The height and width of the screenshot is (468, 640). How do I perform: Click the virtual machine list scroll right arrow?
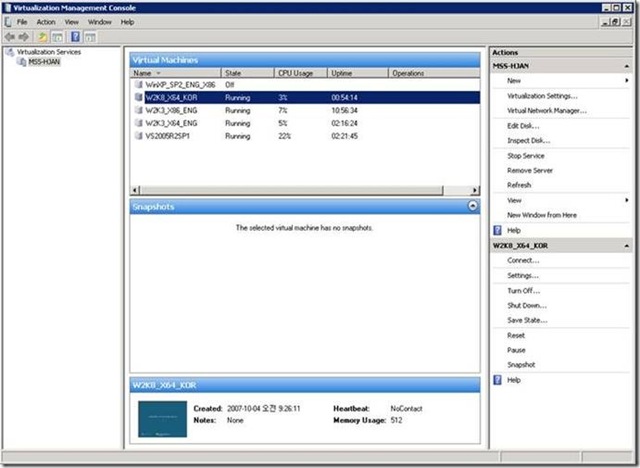tap(475, 190)
